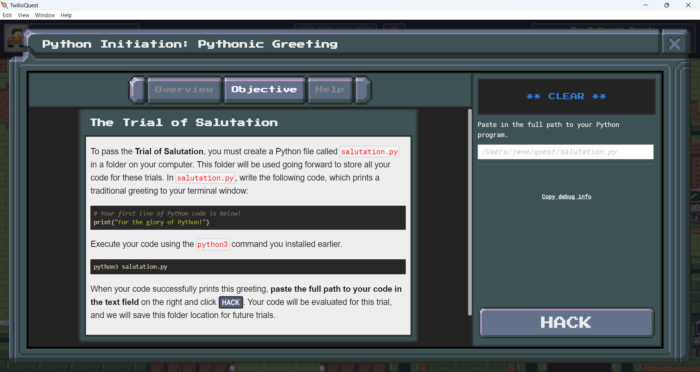
Task: Open the Help tab
Action: pyautogui.click(x=329, y=90)
